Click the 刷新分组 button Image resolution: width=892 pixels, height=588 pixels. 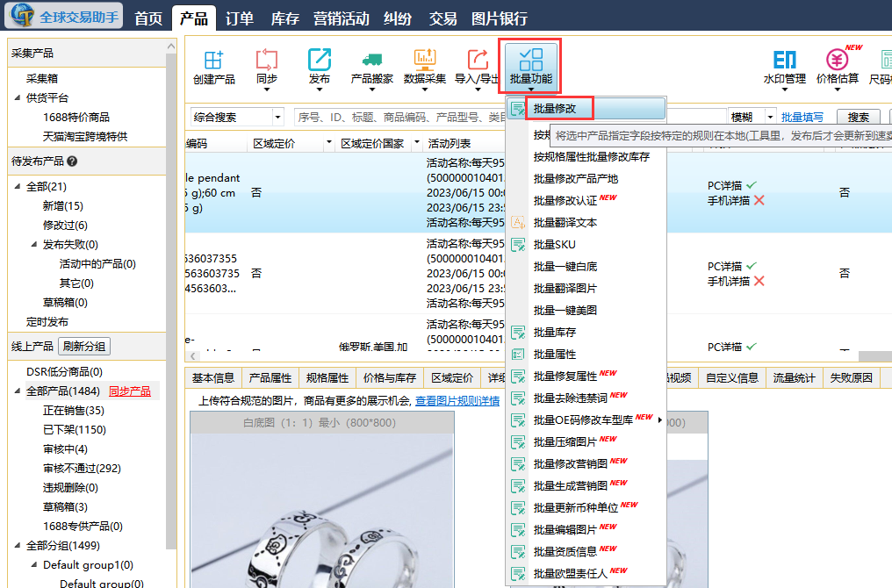[83, 347]
